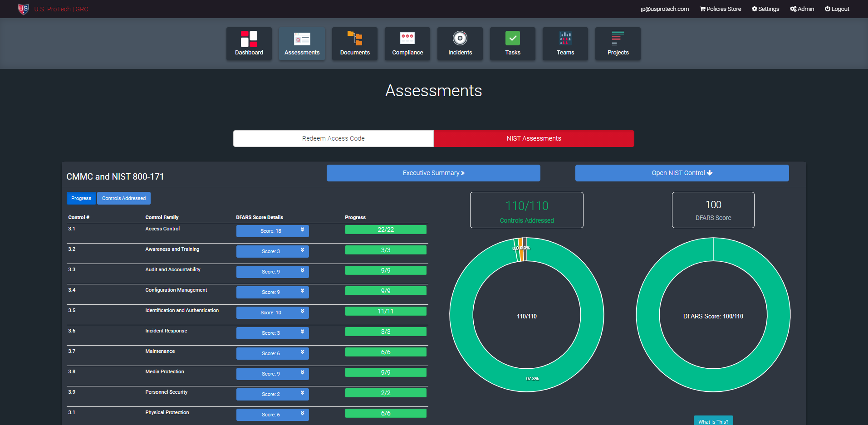Expand Maintenance Score: 6 dropdown
Screen dimensions: 868x425
[273, 353]
